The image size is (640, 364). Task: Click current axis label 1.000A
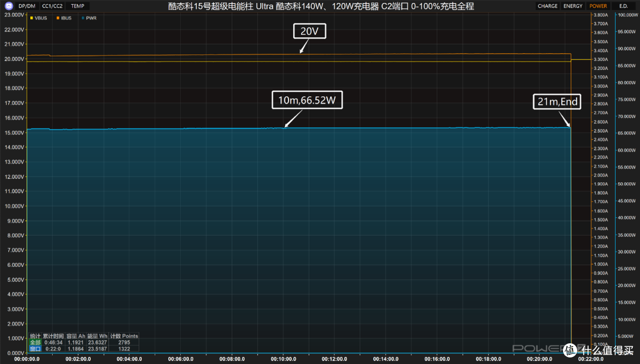pos(600,264)
